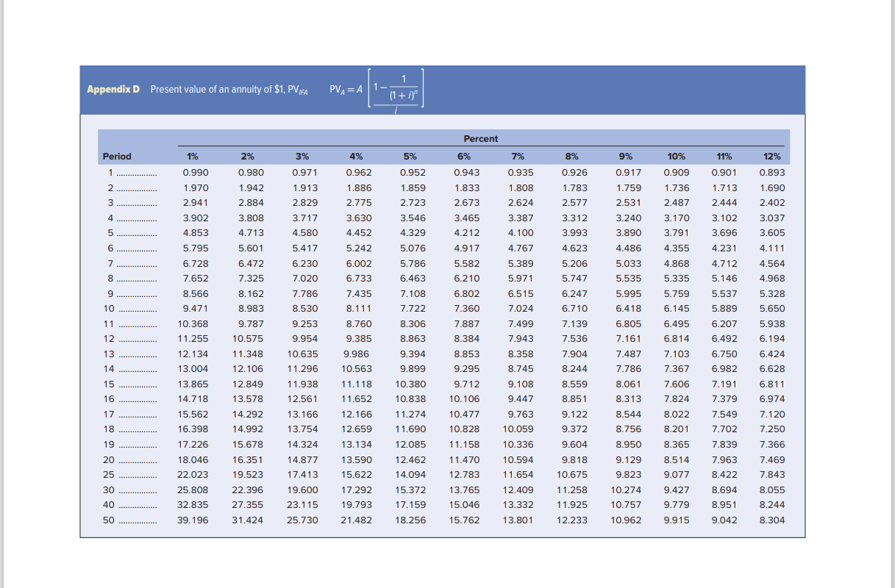Click value 14.718 in period 16 row

[x=193, y=399]
